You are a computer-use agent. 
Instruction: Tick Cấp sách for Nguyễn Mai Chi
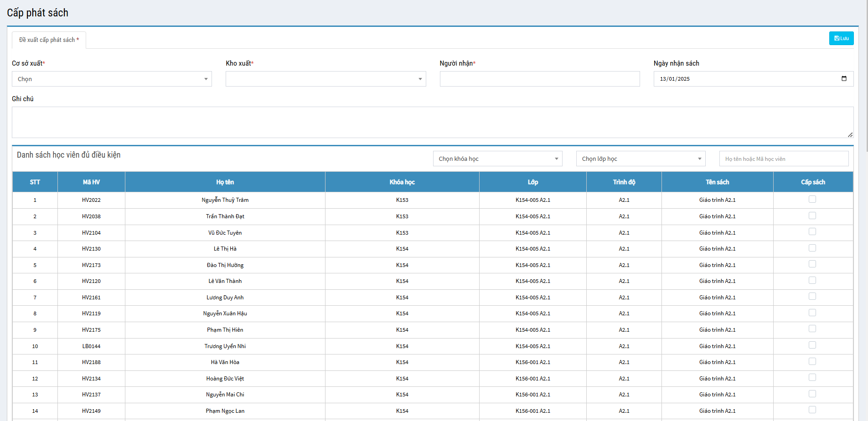pyautogui.click(x=812, y=394)
